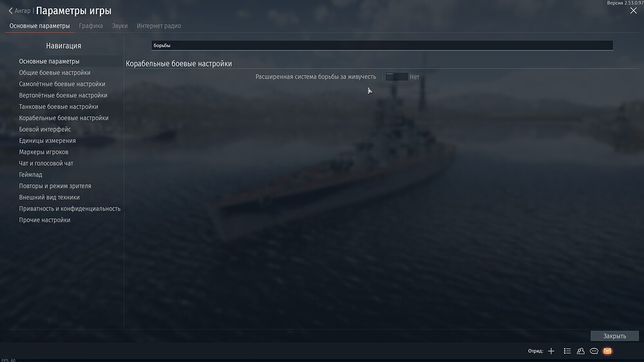Click the plus icon to add squad member
644x362 pixels.
551,351
